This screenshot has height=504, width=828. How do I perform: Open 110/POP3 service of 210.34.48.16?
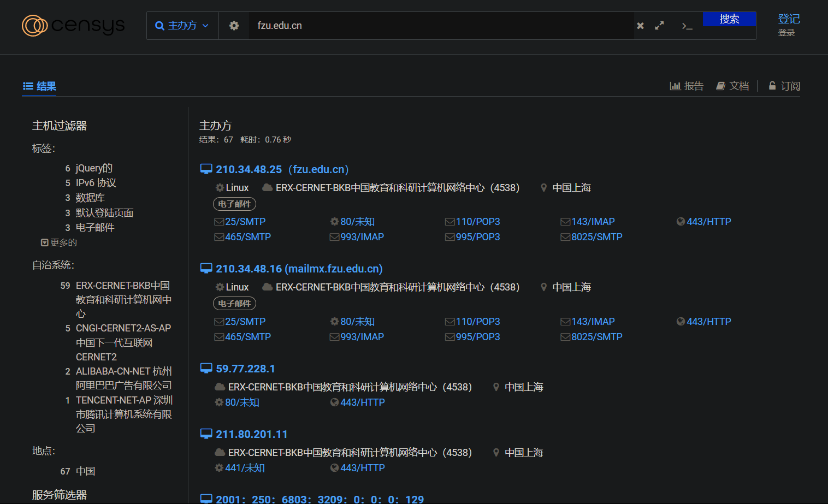472,322
